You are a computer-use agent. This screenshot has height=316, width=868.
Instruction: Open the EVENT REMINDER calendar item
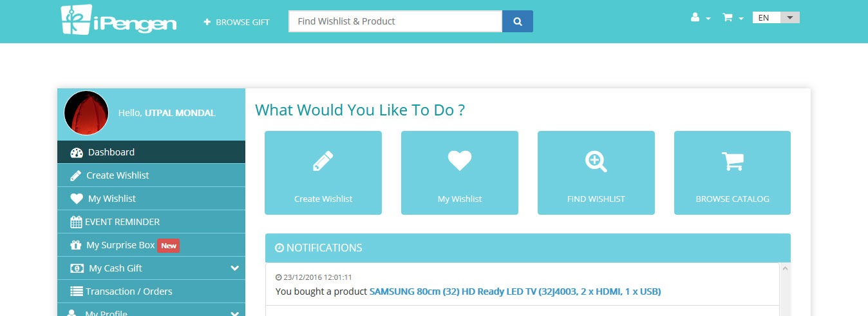point(151,222)
